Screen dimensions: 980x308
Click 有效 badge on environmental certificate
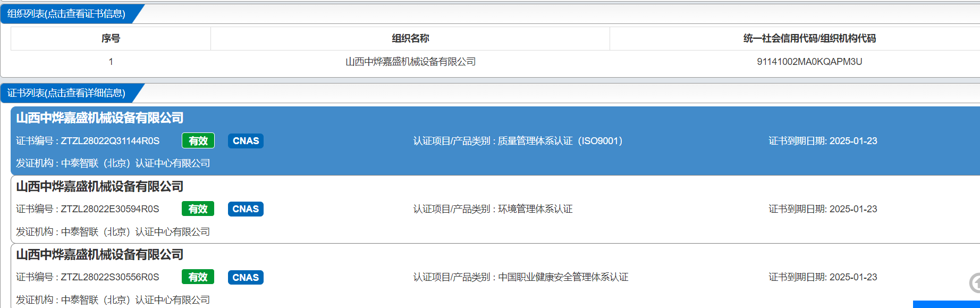point(198,209)
